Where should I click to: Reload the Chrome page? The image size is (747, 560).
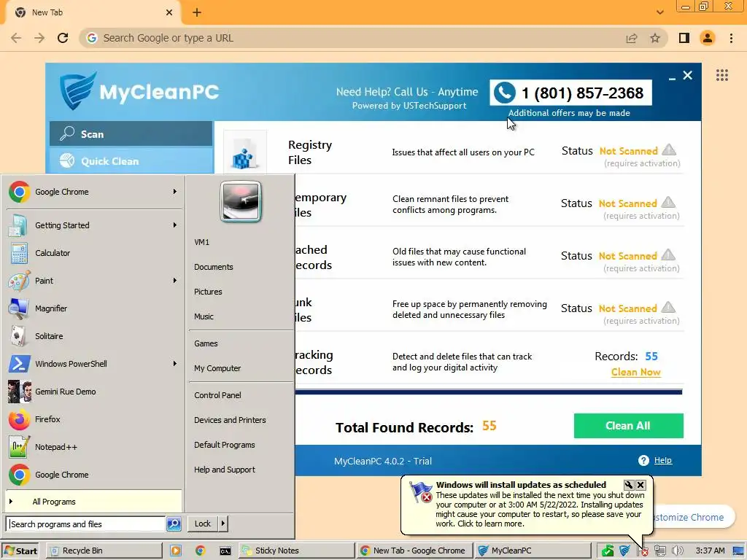(x=63, y=38)
